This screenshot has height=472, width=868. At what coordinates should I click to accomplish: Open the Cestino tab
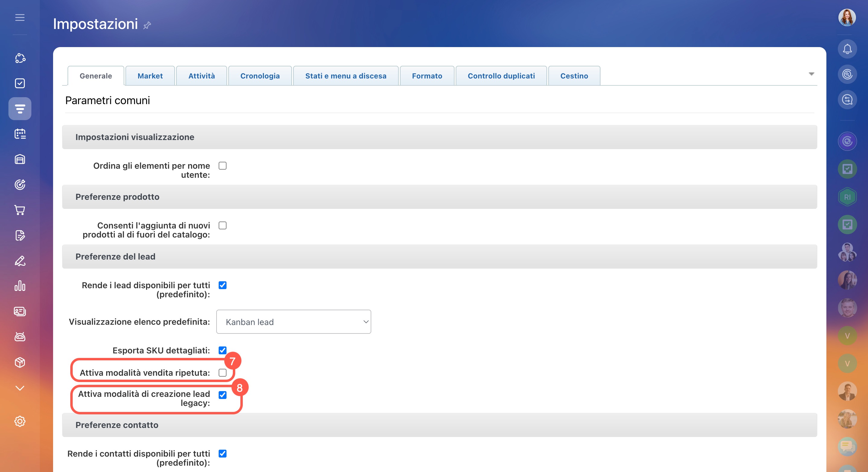[x=574, y=76]
